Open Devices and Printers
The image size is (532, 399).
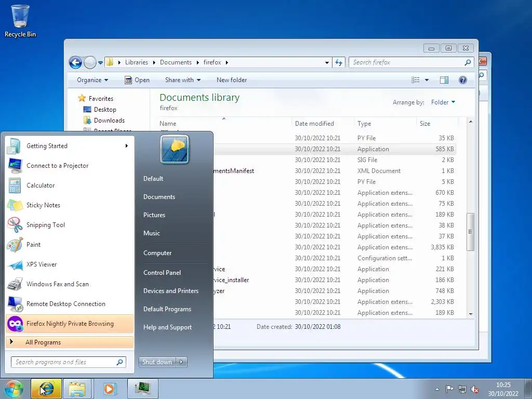point(170,291)
